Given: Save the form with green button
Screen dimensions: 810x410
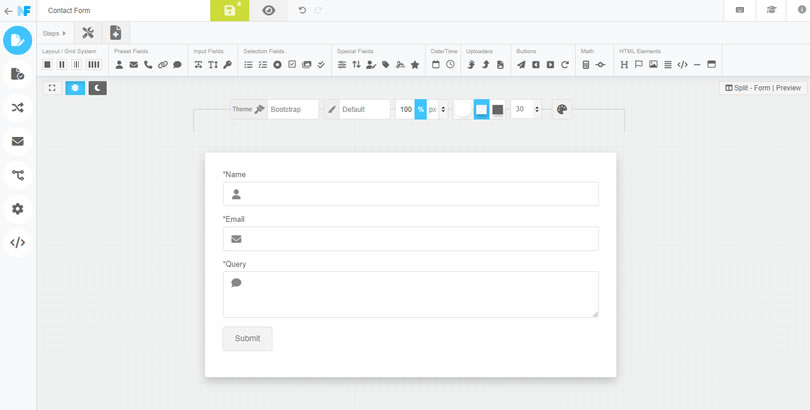Looking at the screenshot, I should [229, 10].
